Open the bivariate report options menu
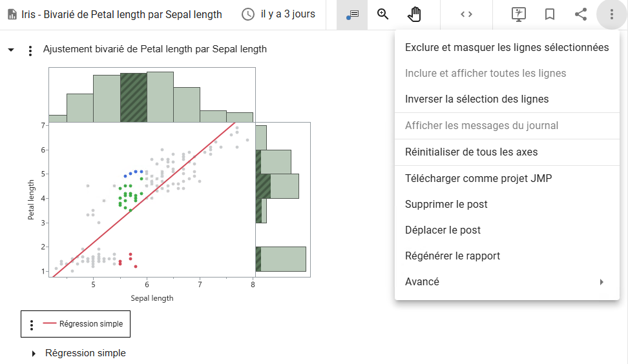This screenshot has width=628, height=364. (x=30, y=50)
